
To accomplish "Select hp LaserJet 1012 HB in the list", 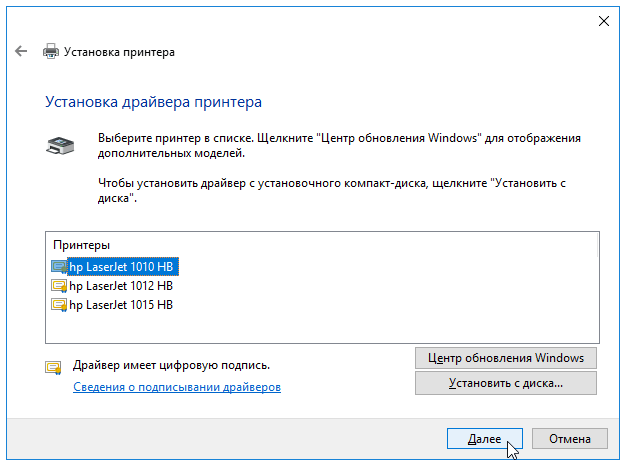I will [121, 286].
